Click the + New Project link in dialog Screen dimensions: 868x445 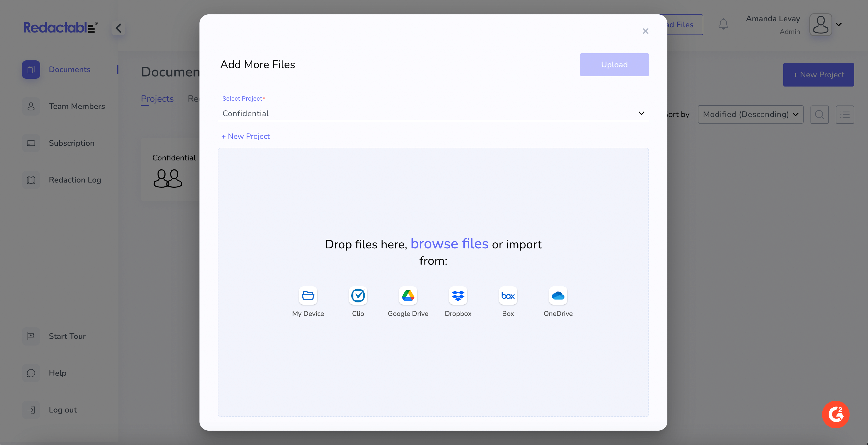click(245, 136)
